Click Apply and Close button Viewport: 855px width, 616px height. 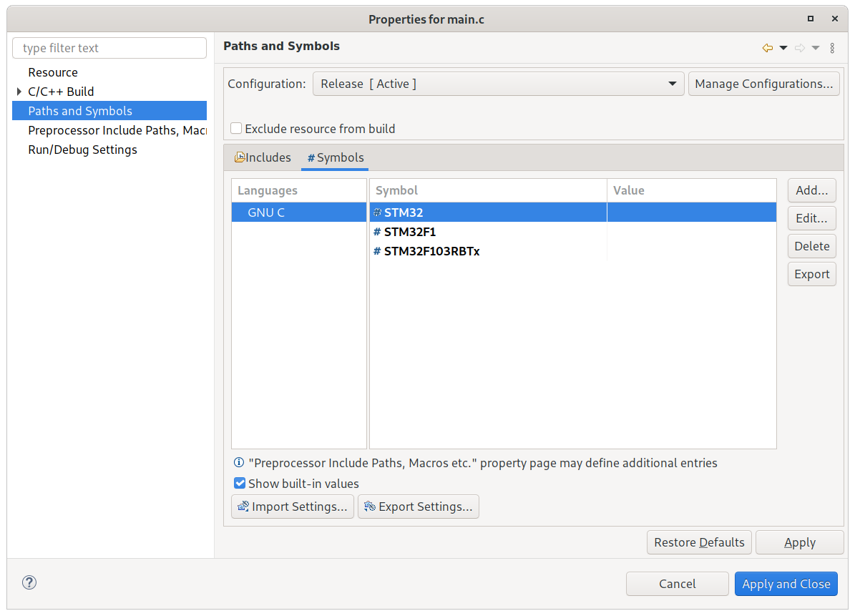point(786,584)
